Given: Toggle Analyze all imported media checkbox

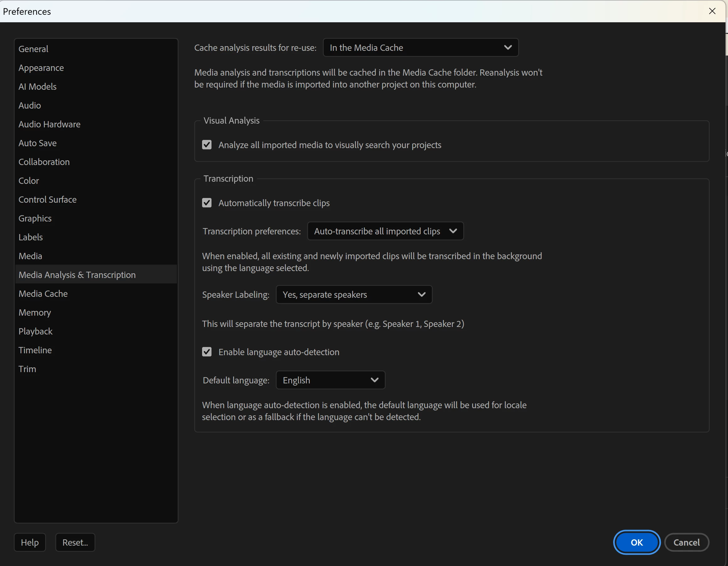Looking at the screenshot, I should coord(207,145).
